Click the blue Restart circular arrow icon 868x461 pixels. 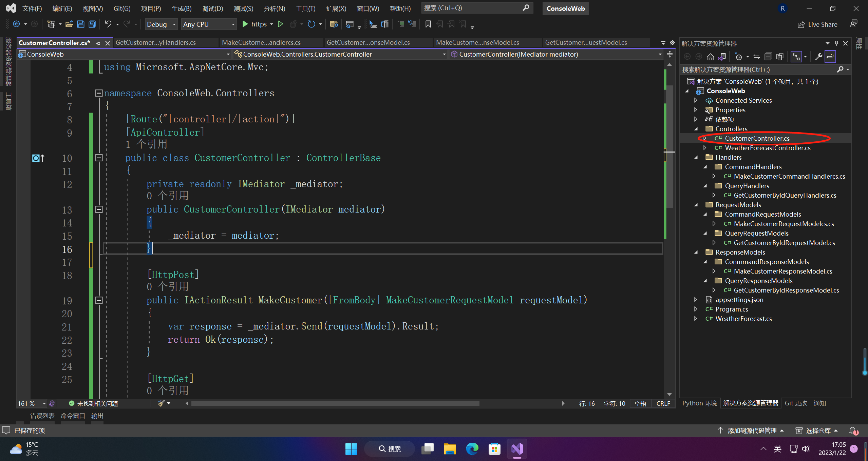pyautogui.click(x=311, y=24)
